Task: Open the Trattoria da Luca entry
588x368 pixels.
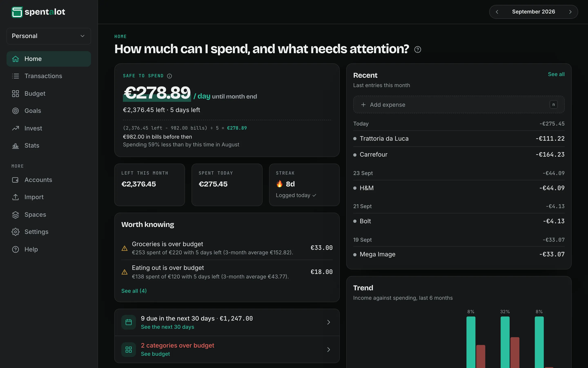Action: click(x=459, y=138)
